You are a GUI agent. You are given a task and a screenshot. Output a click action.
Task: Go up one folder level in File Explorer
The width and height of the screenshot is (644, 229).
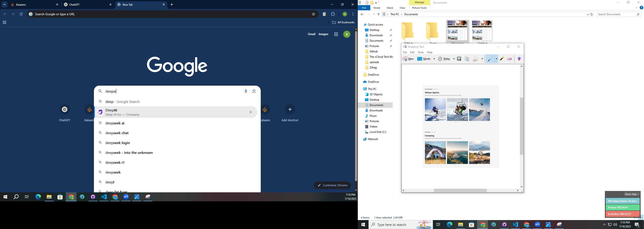[379, 15]
